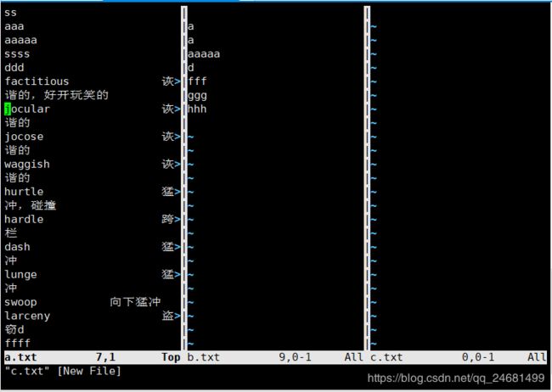Click the word 'larceny'
Viewport: 552px width, 392px height.
tap(27, 316)
